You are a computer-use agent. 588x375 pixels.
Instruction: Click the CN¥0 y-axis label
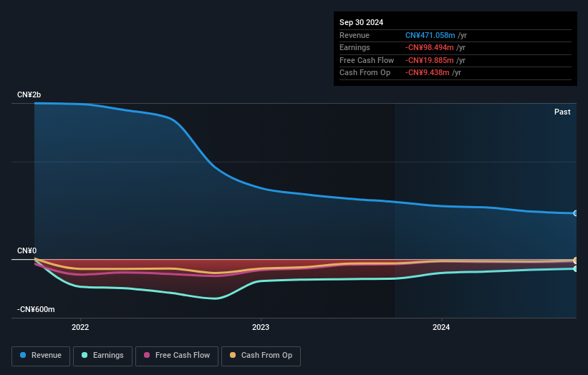pos(26,250)
